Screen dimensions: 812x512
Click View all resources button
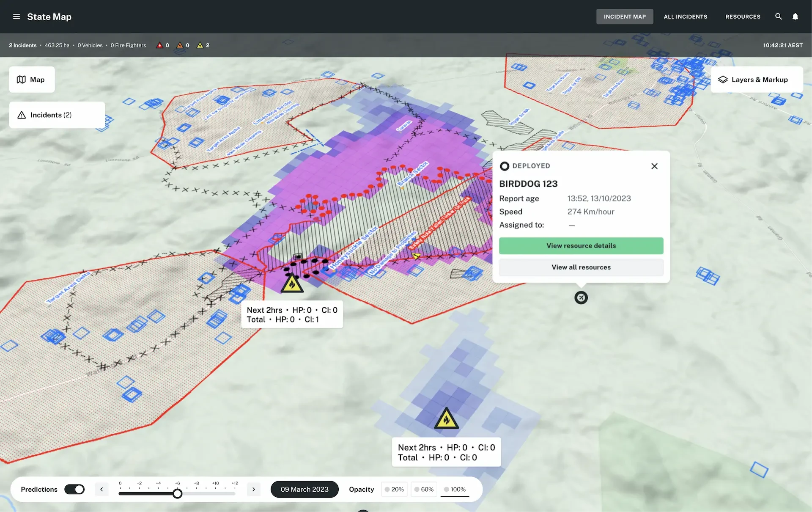click(x=581, y=267)
